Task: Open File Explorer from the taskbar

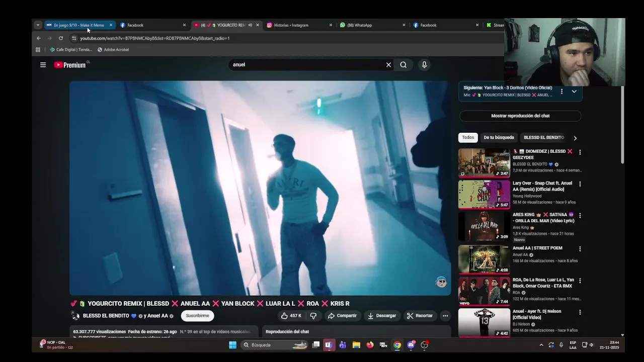Action: (356, 345)
